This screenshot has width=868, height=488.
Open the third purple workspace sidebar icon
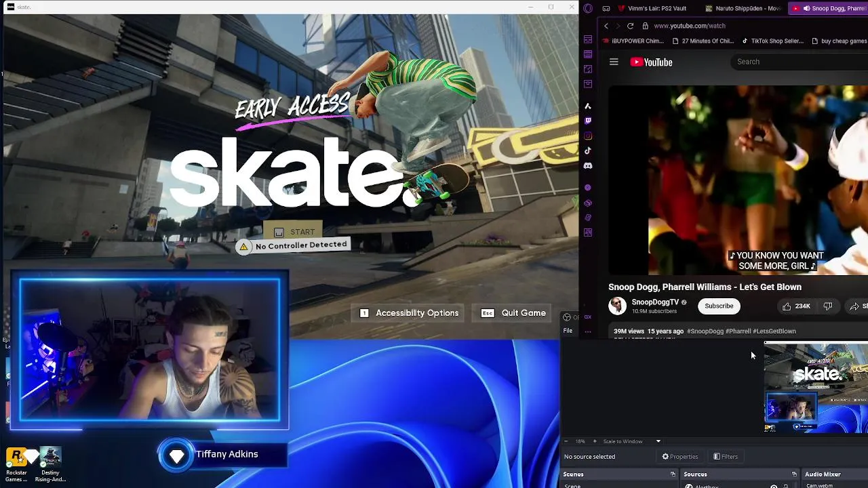588,69
